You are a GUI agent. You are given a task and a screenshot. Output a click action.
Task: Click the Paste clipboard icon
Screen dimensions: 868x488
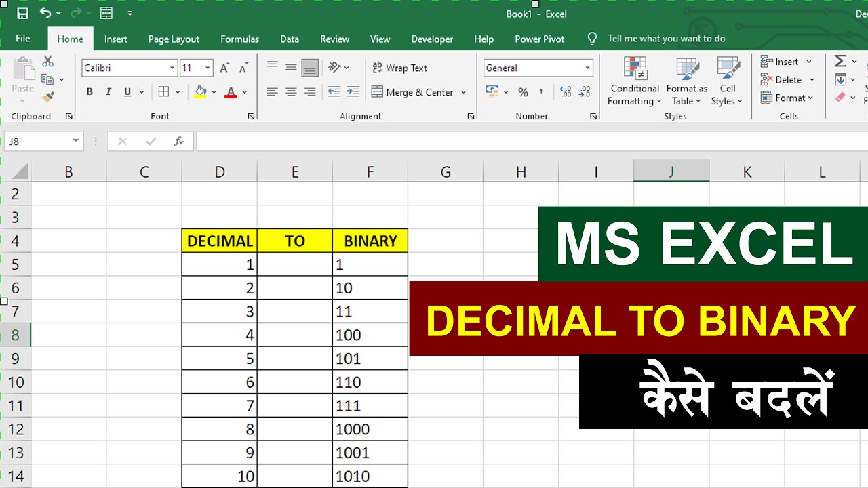[x=23, y=69]
